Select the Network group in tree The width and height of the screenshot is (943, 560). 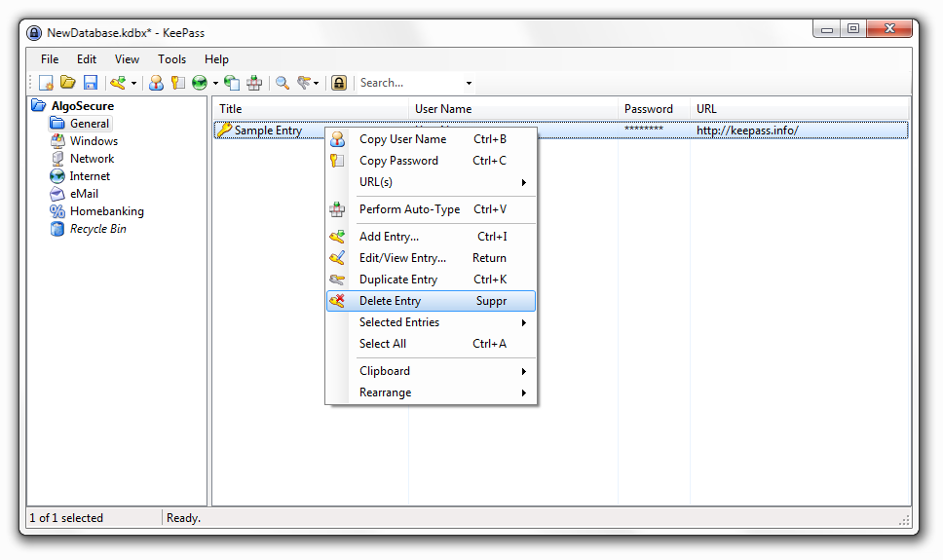[92, 158]
